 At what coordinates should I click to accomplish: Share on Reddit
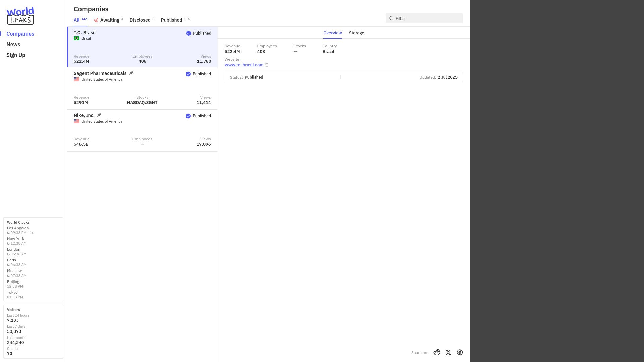(437, 352)
